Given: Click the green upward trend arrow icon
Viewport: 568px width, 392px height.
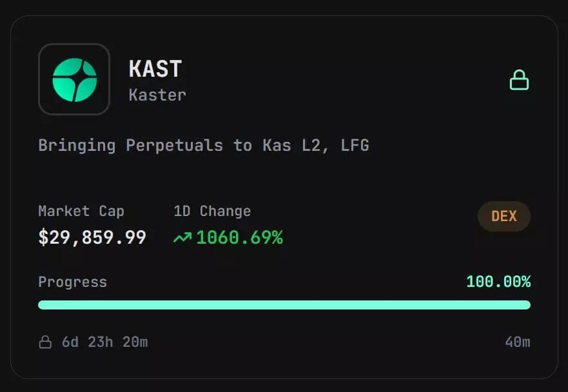Looking at the screenshot, I should (x=182, y=238).
